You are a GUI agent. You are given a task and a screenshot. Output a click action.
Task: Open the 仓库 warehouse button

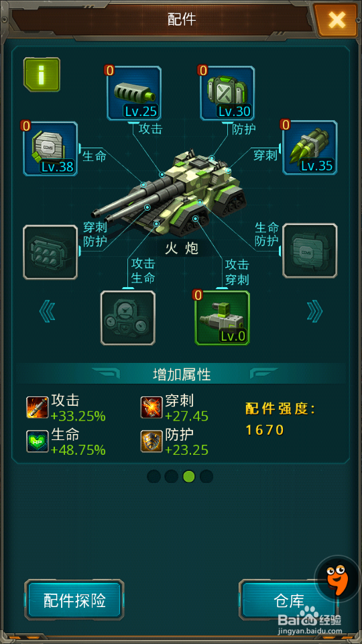click(288, 600)
